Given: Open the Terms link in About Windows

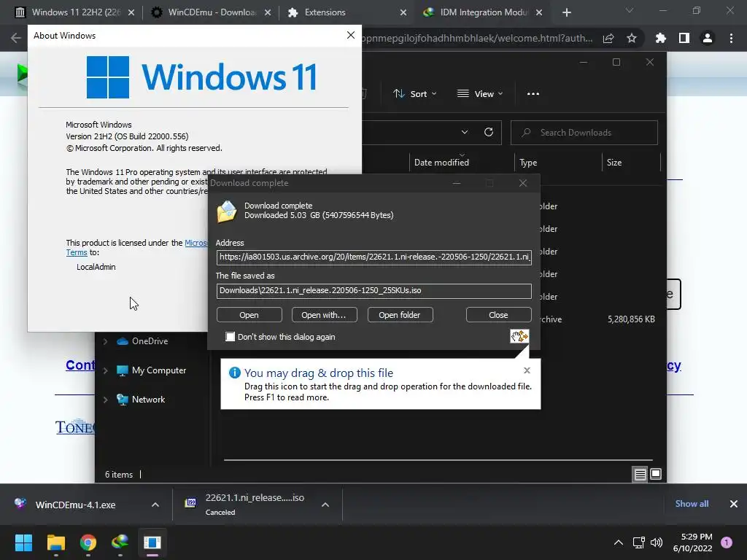Looking at the screenshot, I should click(x=77, y=252).
